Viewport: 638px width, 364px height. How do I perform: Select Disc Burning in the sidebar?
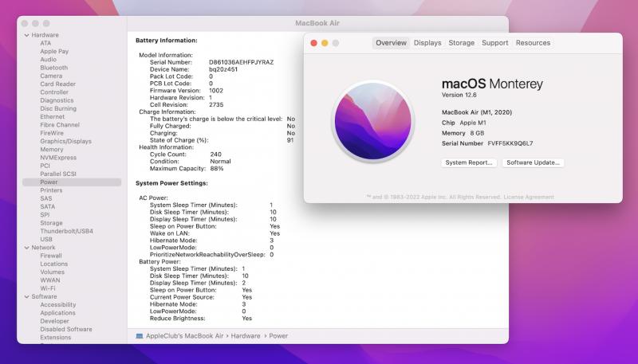coord(58,108)
